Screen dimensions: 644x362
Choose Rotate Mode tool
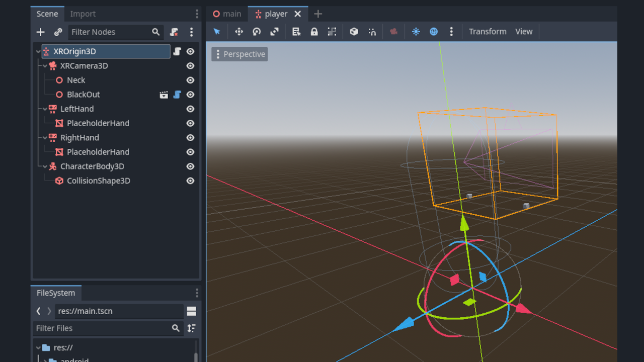point(257,32)
